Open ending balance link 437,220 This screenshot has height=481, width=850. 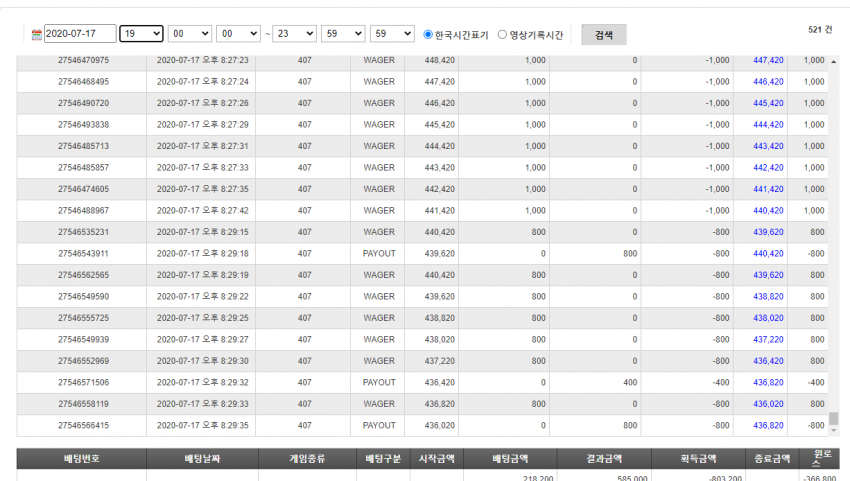pyautogui.click(x=768, y=339)
